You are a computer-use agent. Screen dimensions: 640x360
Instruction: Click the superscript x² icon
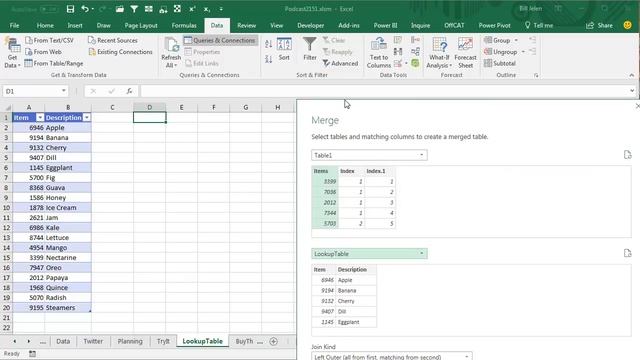[192, 9]
